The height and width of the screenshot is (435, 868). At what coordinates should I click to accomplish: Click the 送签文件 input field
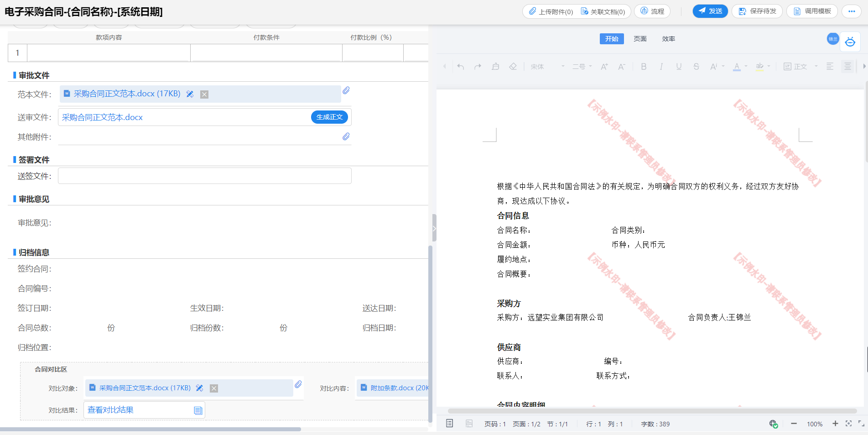click(204, 176)
